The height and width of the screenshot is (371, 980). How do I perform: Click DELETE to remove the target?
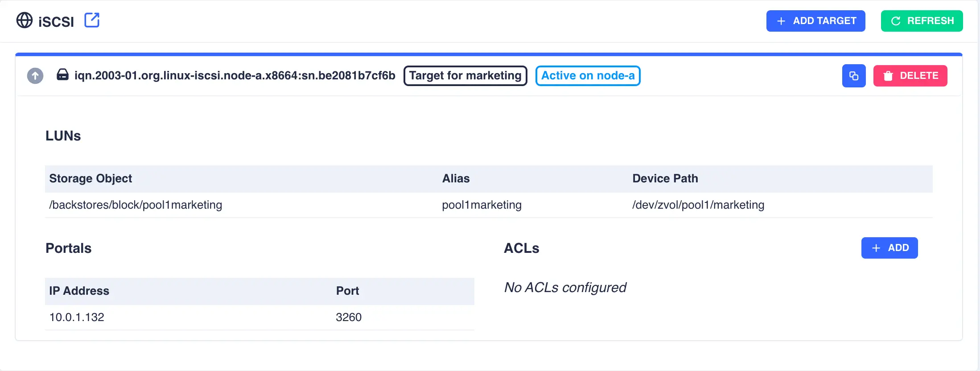pos(910,75)
